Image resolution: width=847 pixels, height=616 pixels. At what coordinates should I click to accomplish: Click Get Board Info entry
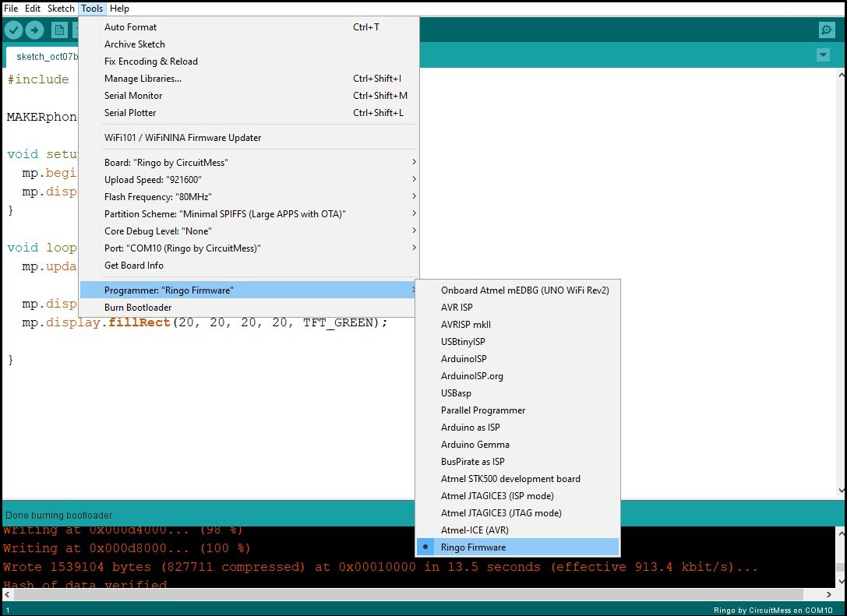click(134, 266)
